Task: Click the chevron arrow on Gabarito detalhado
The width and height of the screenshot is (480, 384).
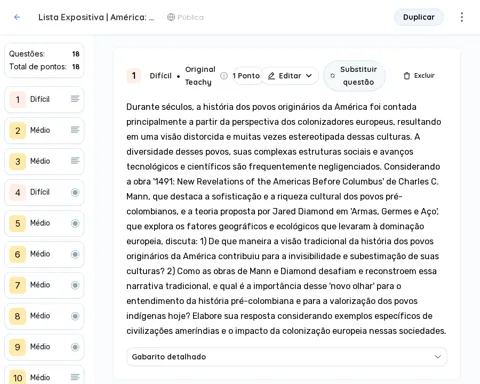Action: click(x=438, y=357)
